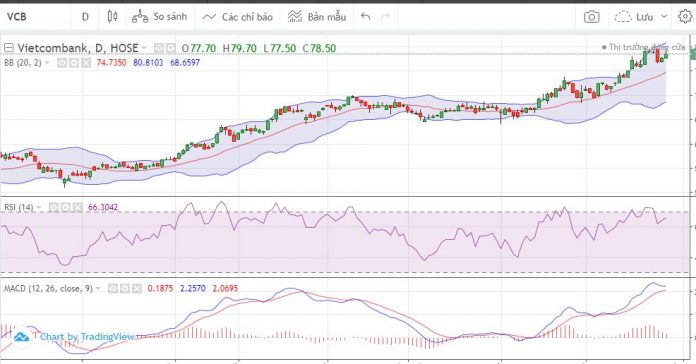Click the Thị trường đóng cửa market status
Viewport: 696px width, 364px height.
tap(644, 47)
